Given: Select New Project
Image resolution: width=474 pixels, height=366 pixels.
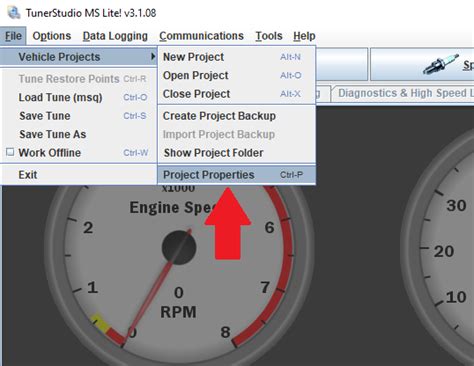Looking at the screenshot, I should pyautogui.click(x=236, y=57).
